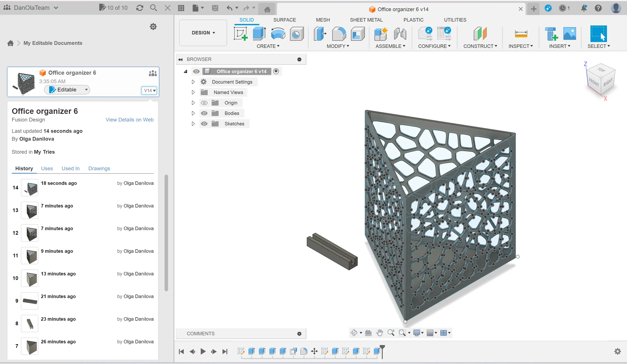Viewport: 627px width, 364px height.
Task: Collapse the BROWSER panel arrows
Action: tap(181, 59)
